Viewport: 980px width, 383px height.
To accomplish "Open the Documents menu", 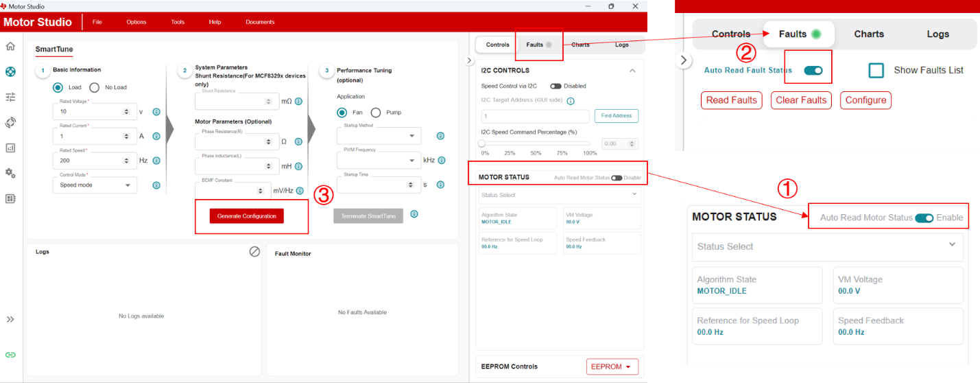I will [x=260, y=22].
